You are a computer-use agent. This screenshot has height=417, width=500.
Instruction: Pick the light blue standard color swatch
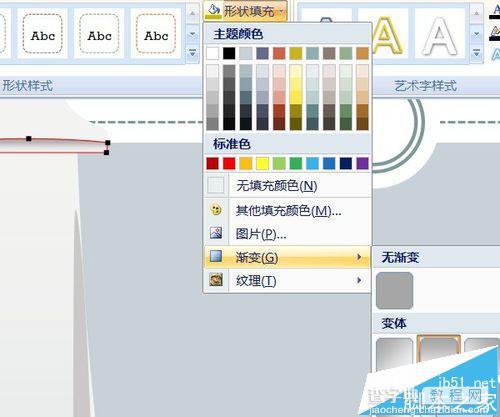pyautogui.click(x=312, y=164)
